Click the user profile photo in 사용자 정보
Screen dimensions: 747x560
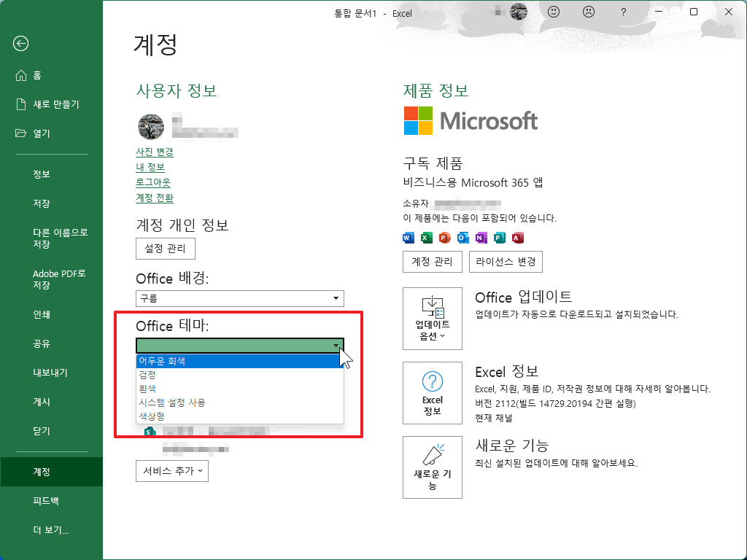[151, 127]
